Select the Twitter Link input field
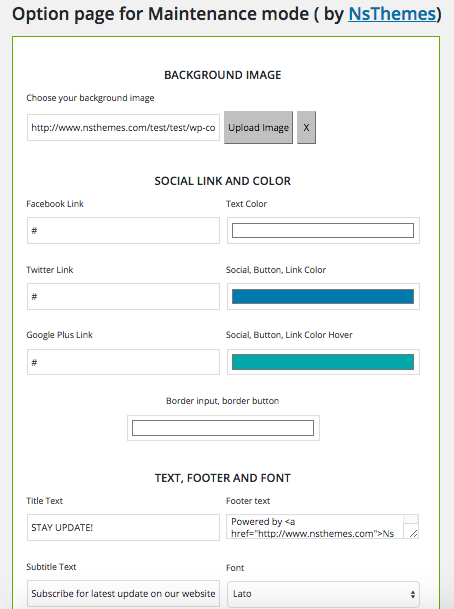Screen dimensions: 454x609 123,296
